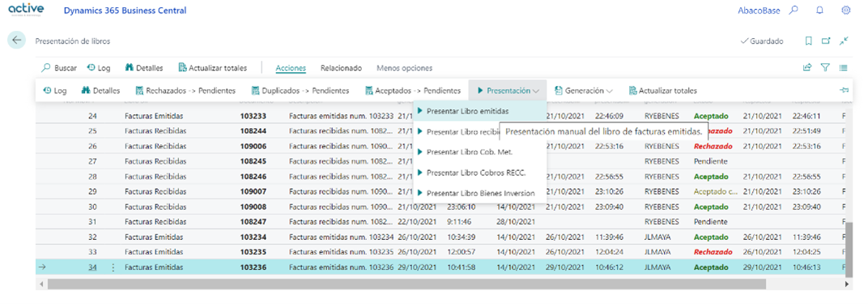Open Detalles in the top toolbar
Image resolution: width=868 pixels, height=304 pixels.
144,68
